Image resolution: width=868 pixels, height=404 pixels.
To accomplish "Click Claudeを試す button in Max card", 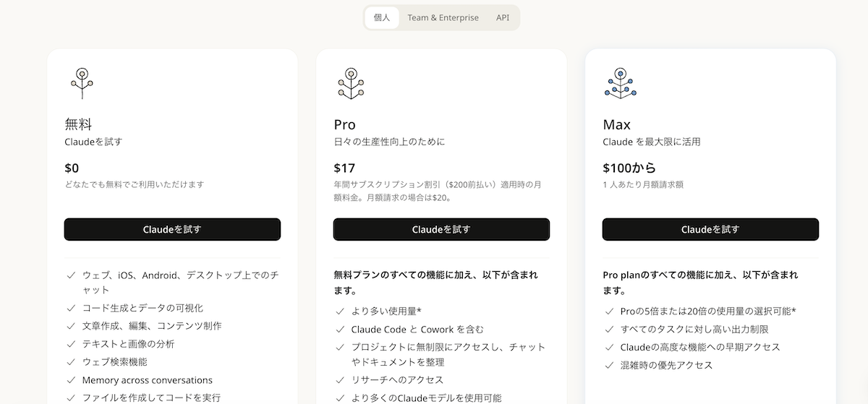I will coord(710,229).
